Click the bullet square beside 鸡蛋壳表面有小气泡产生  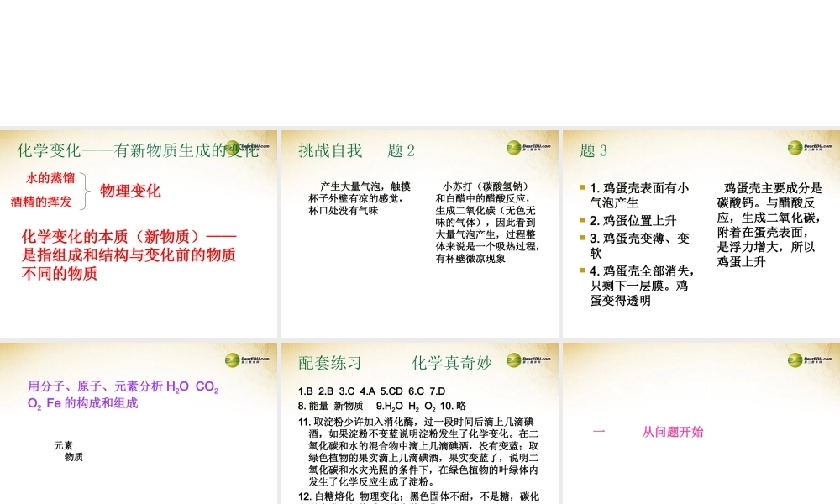pyautogui.click(x=583, y=188)
